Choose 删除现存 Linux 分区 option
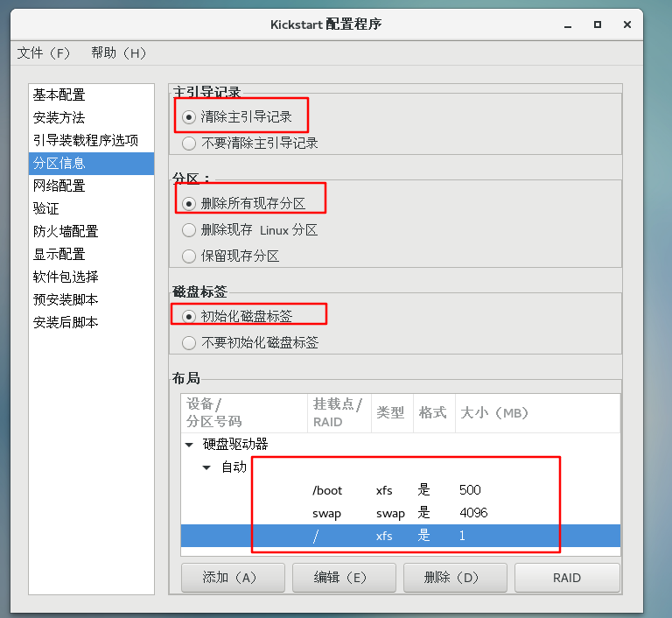Screen dimensions: 672x618 [189, 230]
